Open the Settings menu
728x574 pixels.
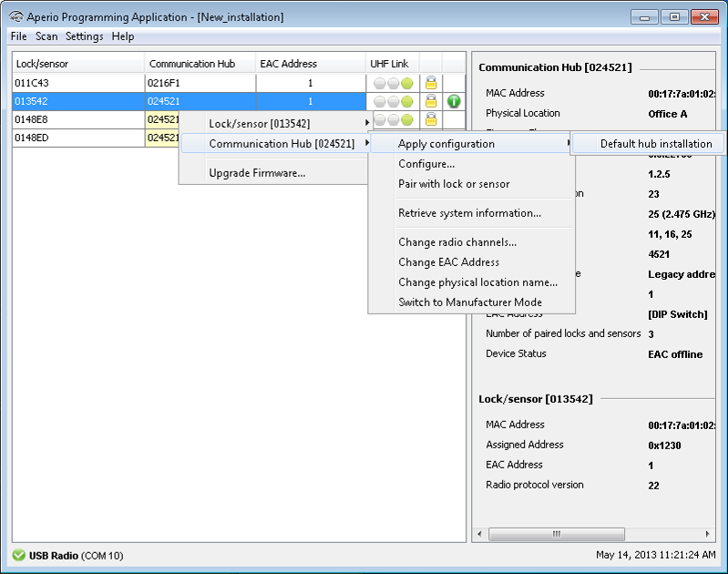coord(84,36)
